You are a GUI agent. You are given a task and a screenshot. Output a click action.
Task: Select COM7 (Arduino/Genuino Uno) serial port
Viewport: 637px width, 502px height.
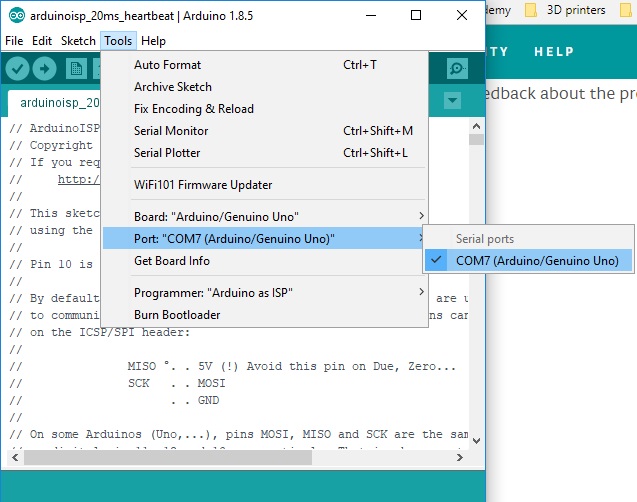tap(529, 260)
